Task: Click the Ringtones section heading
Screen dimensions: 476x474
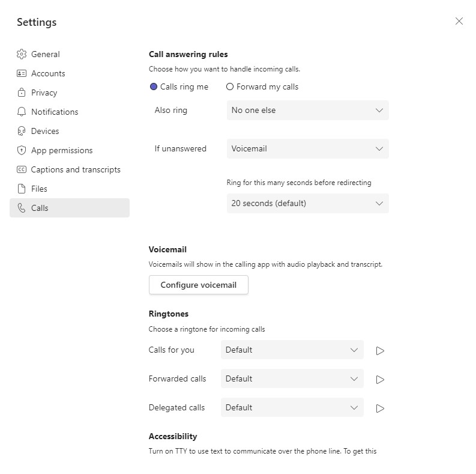Action: (x=169, y=314)
